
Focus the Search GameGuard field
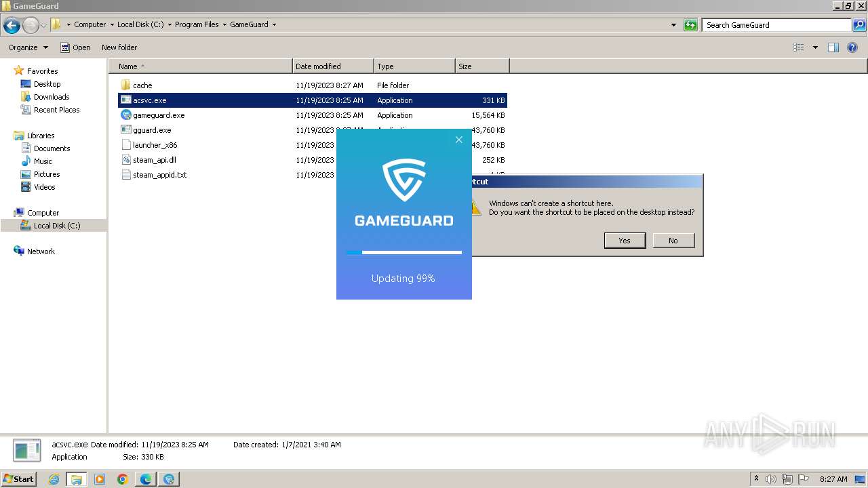(x=777, y=25)
